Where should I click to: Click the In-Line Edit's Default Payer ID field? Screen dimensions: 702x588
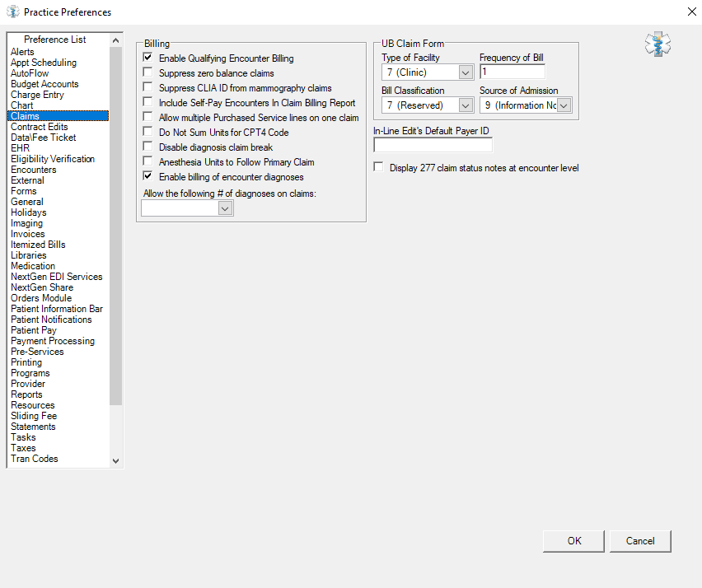pyautogui.click(x=433, y=145)
